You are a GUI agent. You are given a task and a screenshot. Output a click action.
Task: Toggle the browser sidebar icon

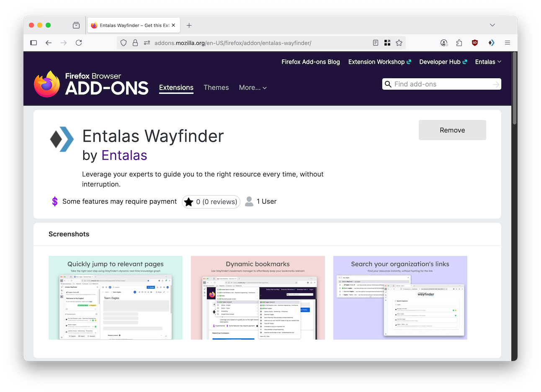pyautogui.click(x=33, y=42)
